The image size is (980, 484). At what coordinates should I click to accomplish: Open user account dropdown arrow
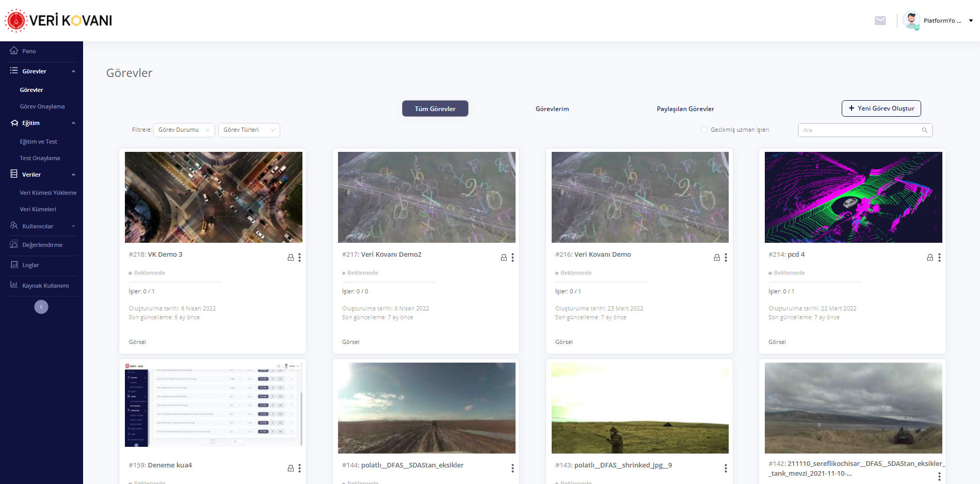coord(971,21)
